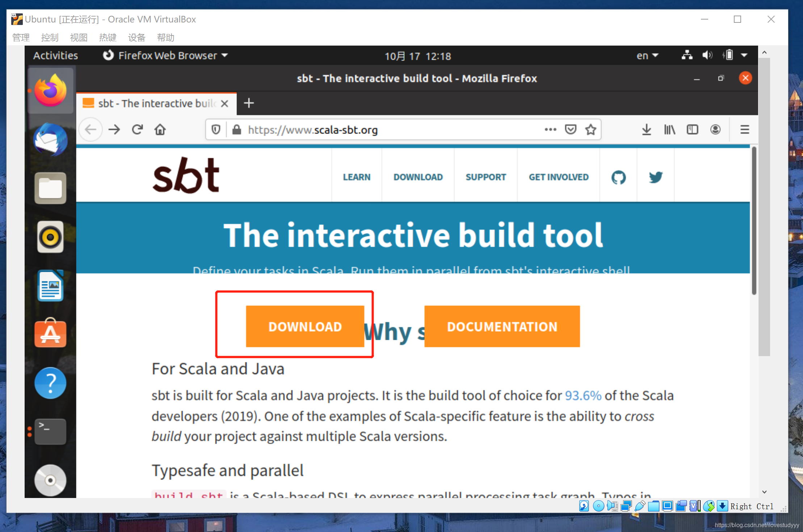Image resolution: width=803 pixels, height=532 pixels.
Task: Open the Firefox Web Browser app menu
Action: 165,55
